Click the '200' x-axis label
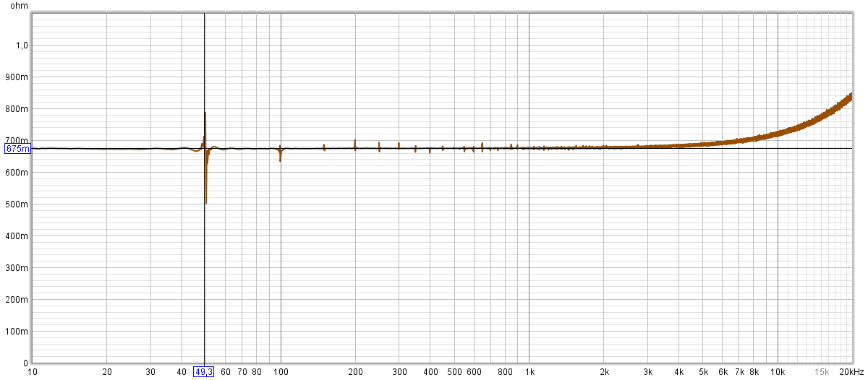 point(355,372)
